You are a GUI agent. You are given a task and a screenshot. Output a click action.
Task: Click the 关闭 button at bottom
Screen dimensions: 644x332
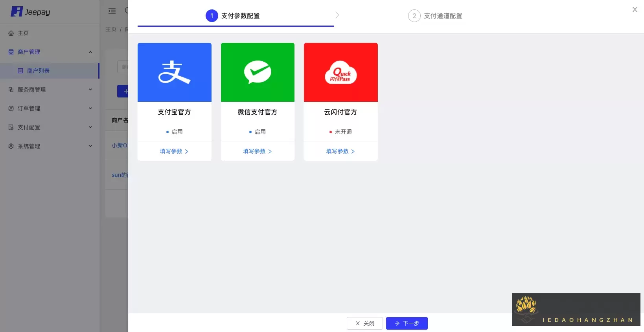point(365,323)
